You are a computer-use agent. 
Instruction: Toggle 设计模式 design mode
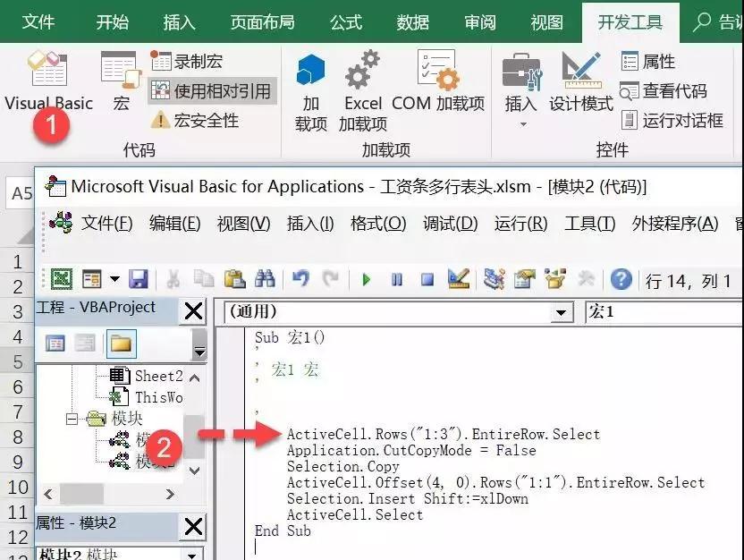coord(581,81)
